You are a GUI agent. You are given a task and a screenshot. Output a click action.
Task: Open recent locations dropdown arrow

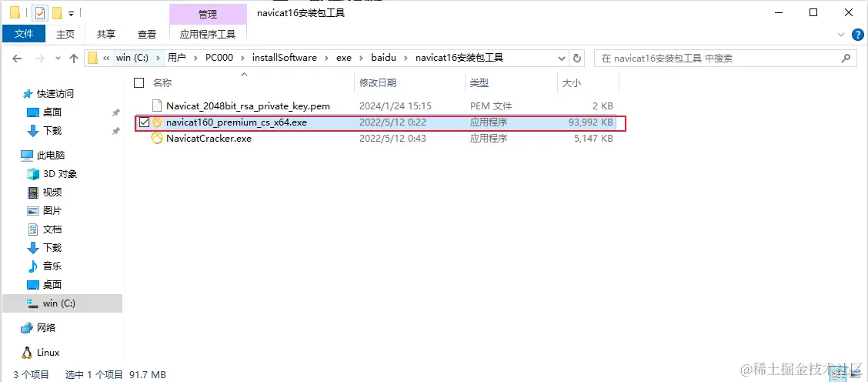(x=58, y=59)
